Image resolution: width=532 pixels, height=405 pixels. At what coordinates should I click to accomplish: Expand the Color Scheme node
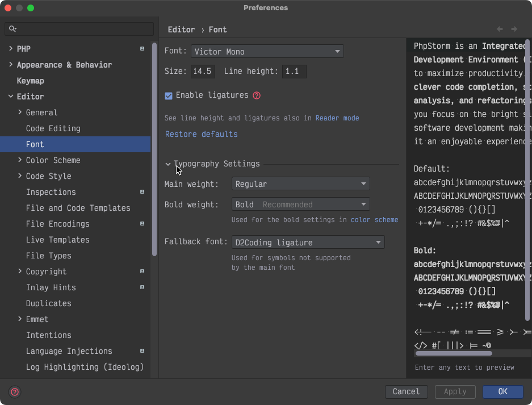[x=20, y=160]
